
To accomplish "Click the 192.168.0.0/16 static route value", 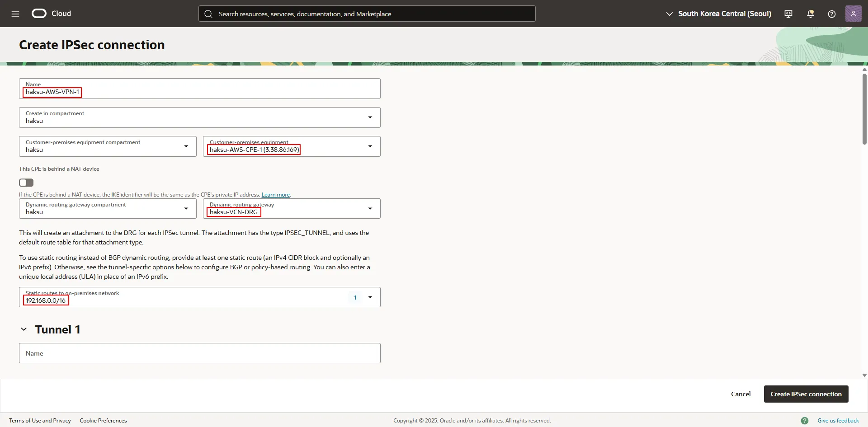I will click(x=46, y=300).
